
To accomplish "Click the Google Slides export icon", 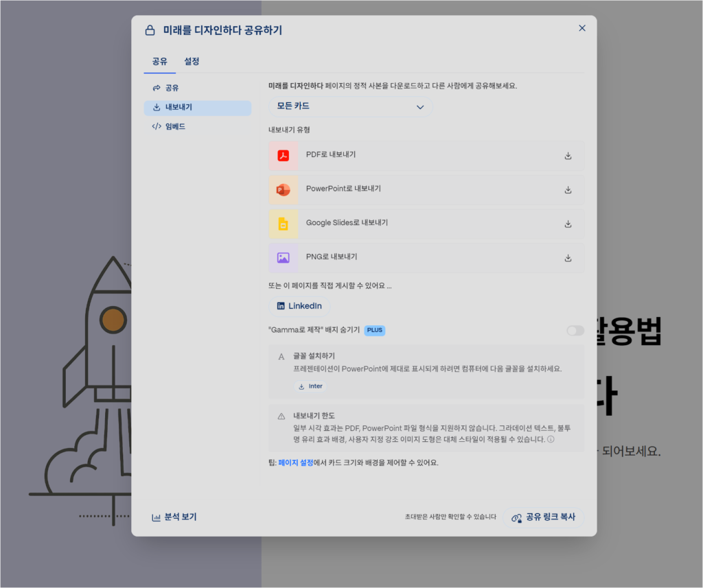I will 283,224.
